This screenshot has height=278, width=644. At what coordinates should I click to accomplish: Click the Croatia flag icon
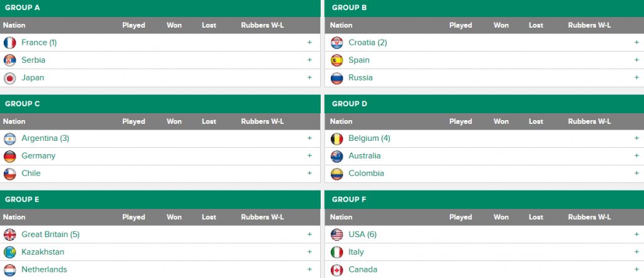pos(337,43)
